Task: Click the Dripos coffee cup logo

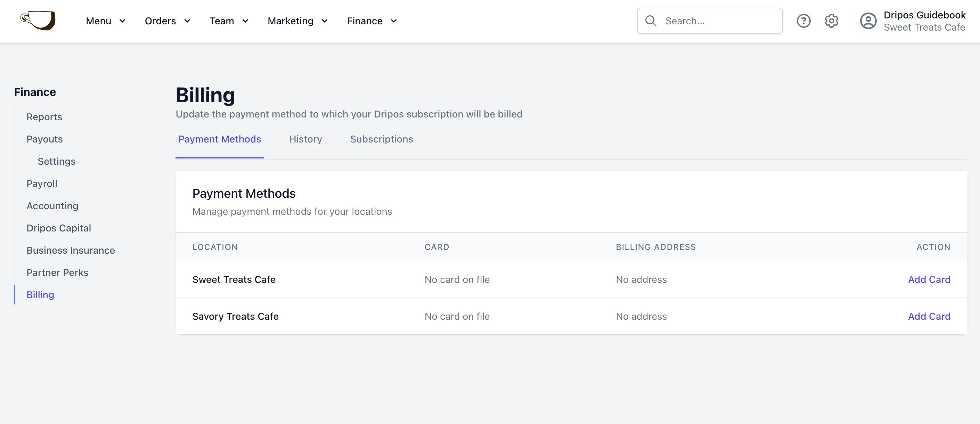Action: pyautogui.click(x=38, y=21)
